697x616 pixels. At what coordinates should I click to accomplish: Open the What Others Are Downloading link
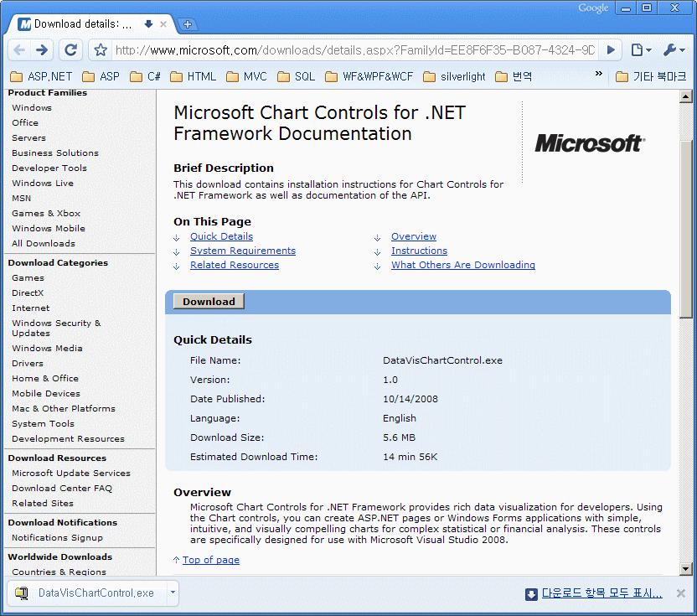pyautogui.click(x=462, y=265)
